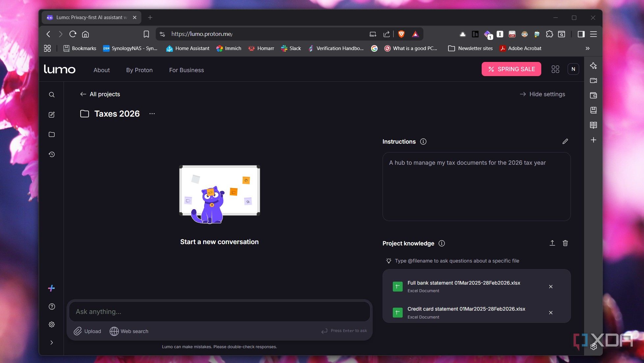Open Leo AI in browser sidebar
The height and width of the screenshot is (363, 644).
click(x=593, y=66)
